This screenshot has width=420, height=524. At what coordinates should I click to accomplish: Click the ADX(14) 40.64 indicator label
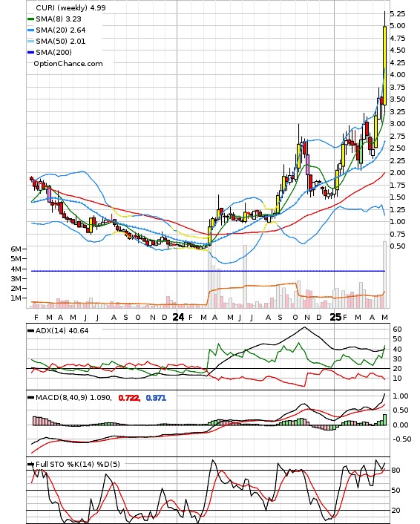point(62,331)
